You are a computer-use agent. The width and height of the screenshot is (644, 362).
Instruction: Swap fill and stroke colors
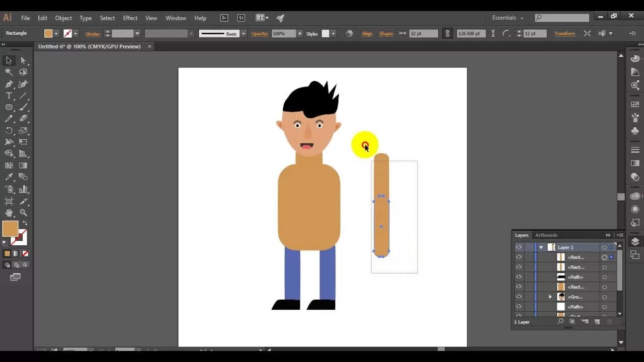[25, 223]
